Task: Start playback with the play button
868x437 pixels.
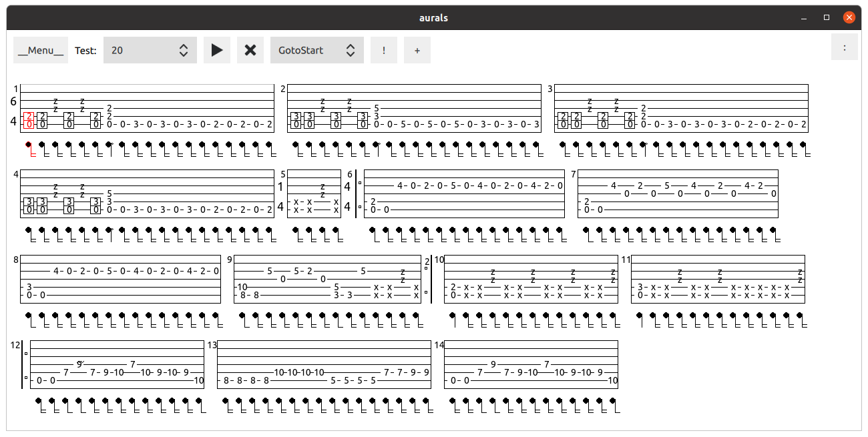Action: click(x=217, y=50)
